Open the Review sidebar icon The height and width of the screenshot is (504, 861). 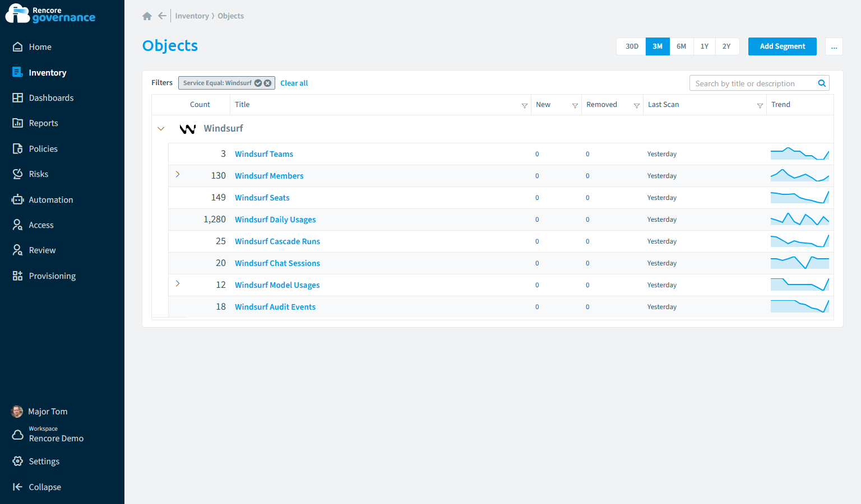(18, 250)
